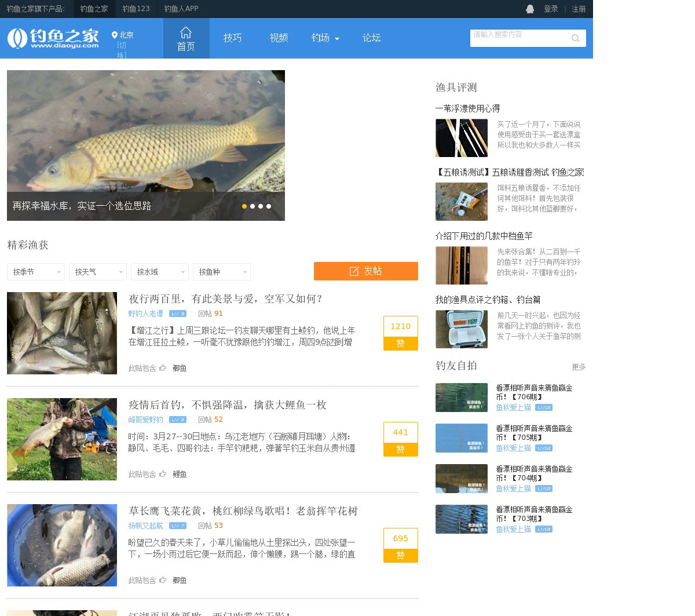Click 赞 under the 1210 count
The height and width of the screenshot is (616, 695).
(400, 344)
